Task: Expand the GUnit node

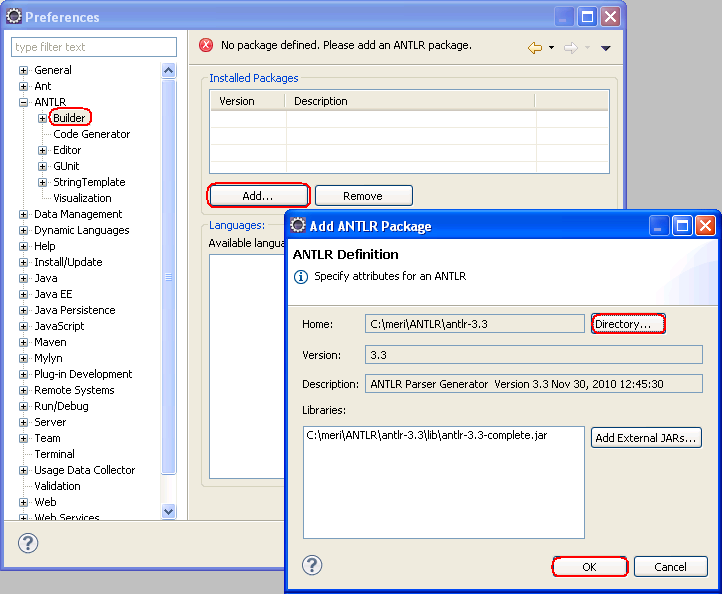Action: 42,167
